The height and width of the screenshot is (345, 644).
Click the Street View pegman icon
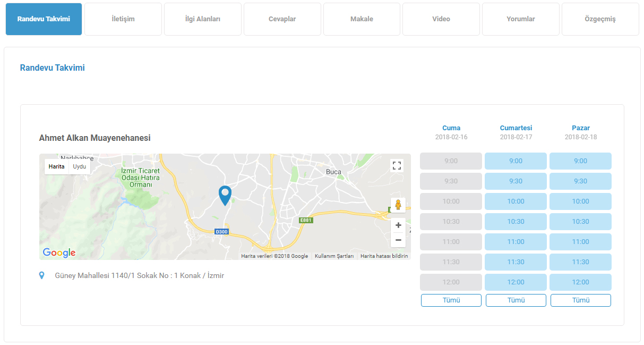[x=398, y=205]
